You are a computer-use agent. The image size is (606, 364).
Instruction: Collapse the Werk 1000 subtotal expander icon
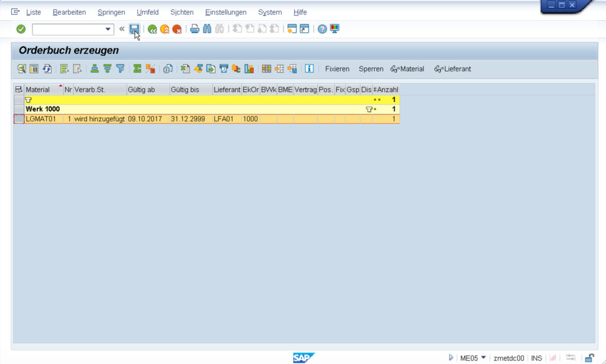tap(369, 109)
